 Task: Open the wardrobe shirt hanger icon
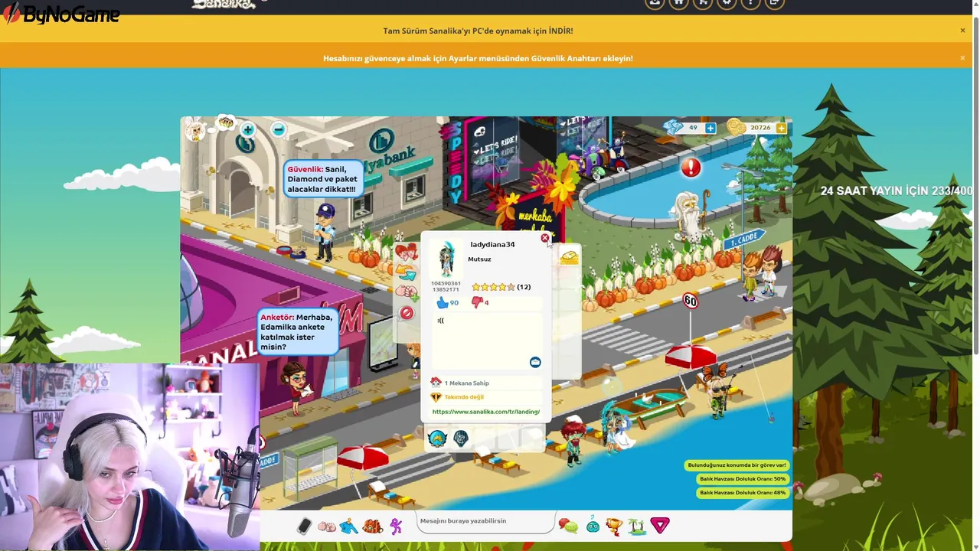click(x=349, y=526)
